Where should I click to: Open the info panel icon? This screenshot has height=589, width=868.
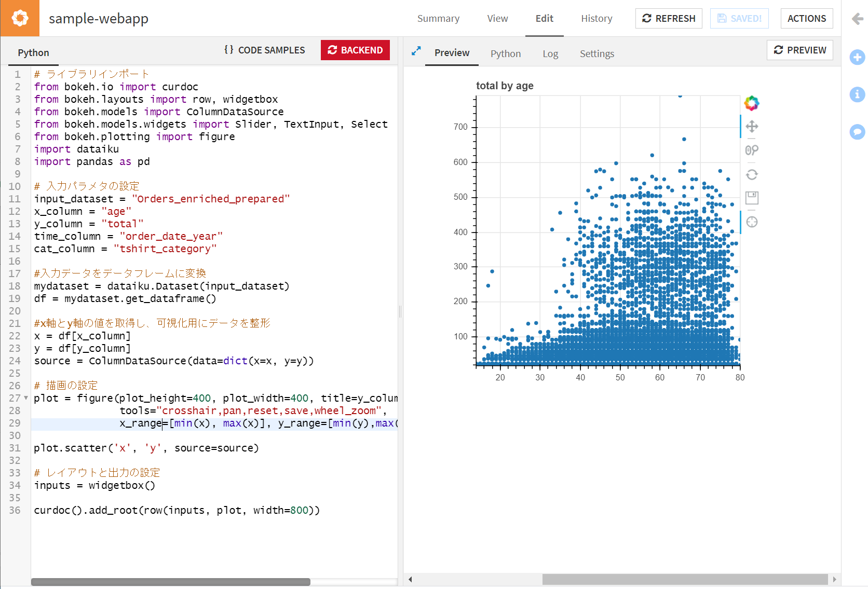857,94
